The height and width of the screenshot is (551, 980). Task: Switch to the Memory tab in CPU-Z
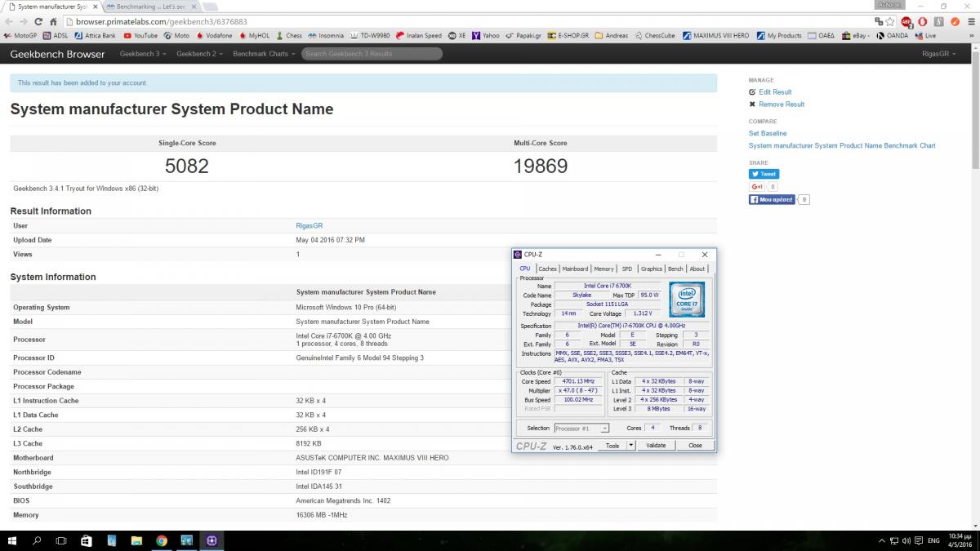click(x=604, y=269)
